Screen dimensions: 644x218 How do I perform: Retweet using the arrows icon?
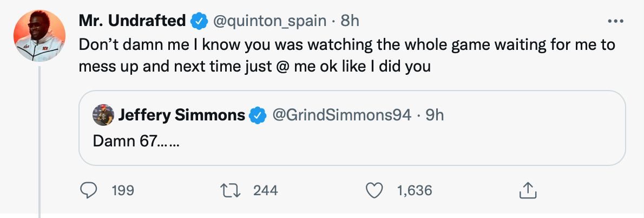point(232,190)
